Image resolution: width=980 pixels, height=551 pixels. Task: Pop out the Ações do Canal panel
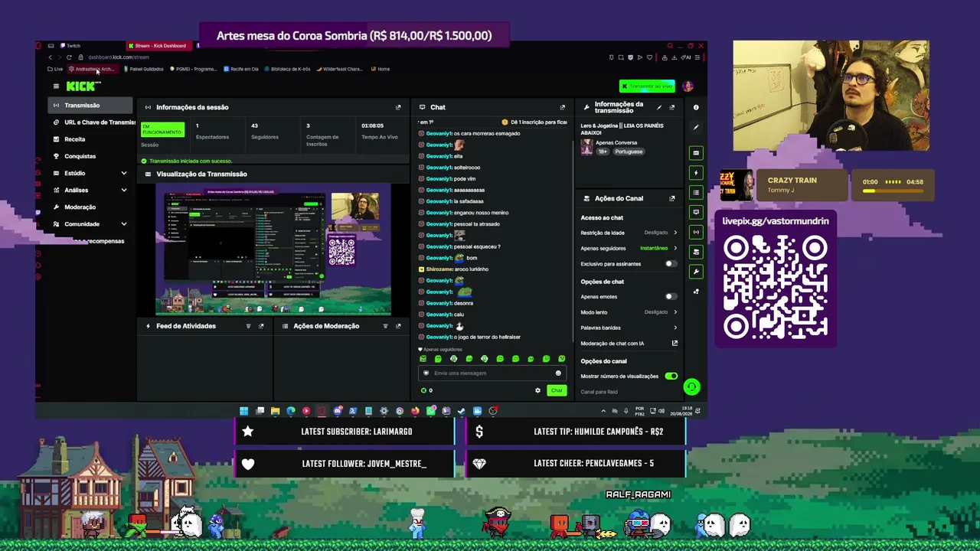click(672, 198)
